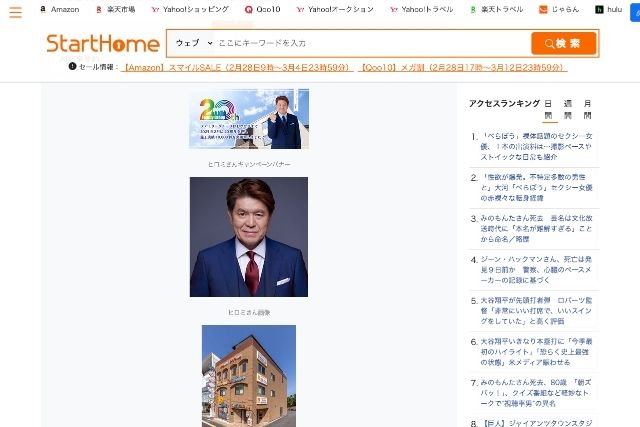Open the Qoo10 メガ割 sale link
Screen dimensions: 640x427
(462, 67)
